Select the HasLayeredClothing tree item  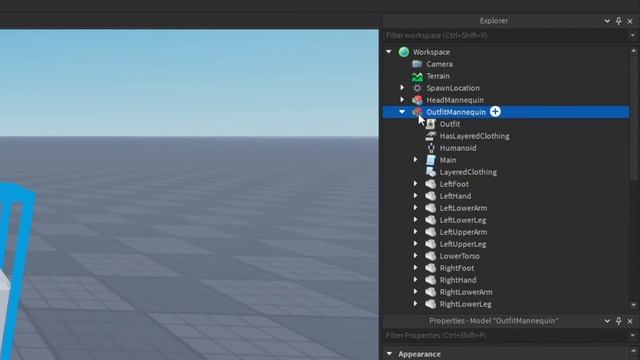[x=474, y=136]
